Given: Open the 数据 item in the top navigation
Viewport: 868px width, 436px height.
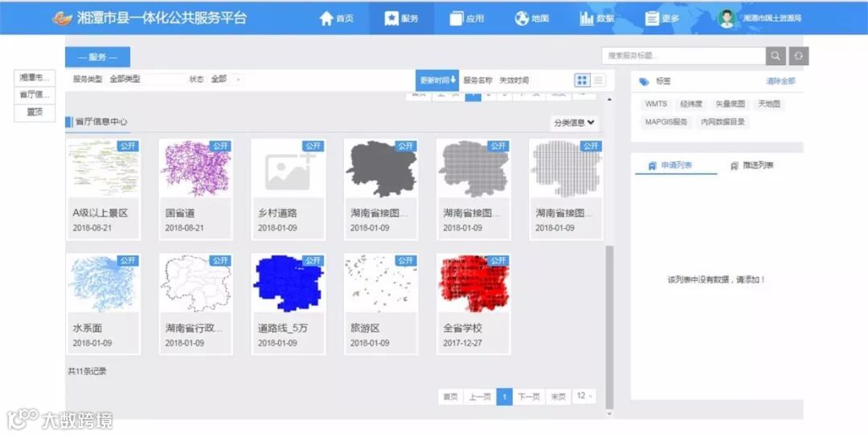Looking at the screenshot, I should (596, 18).
